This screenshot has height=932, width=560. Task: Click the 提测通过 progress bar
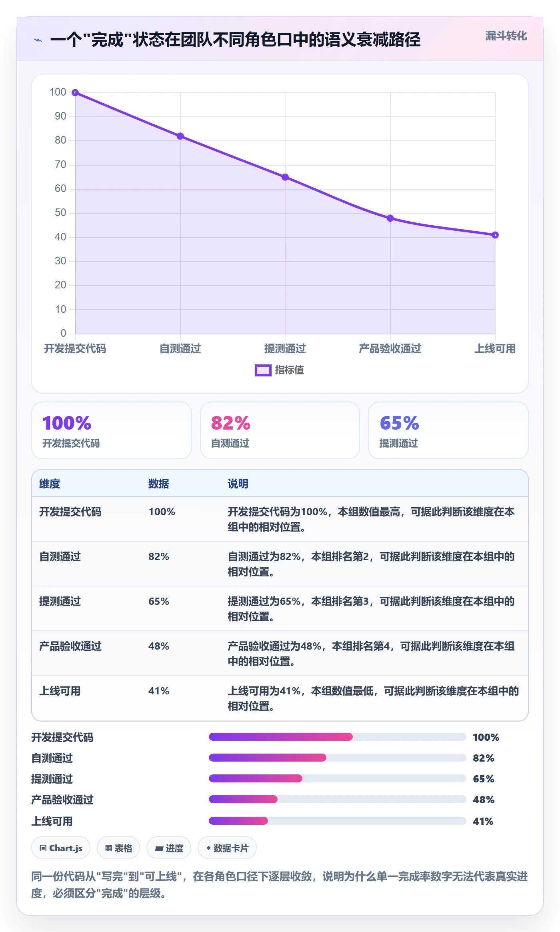pos(337,778)
